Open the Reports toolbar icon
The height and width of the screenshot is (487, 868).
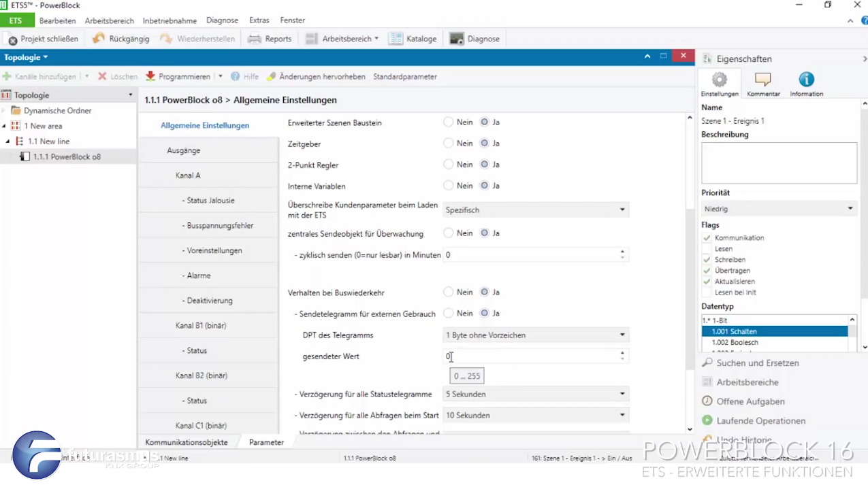tap(255, 39)
